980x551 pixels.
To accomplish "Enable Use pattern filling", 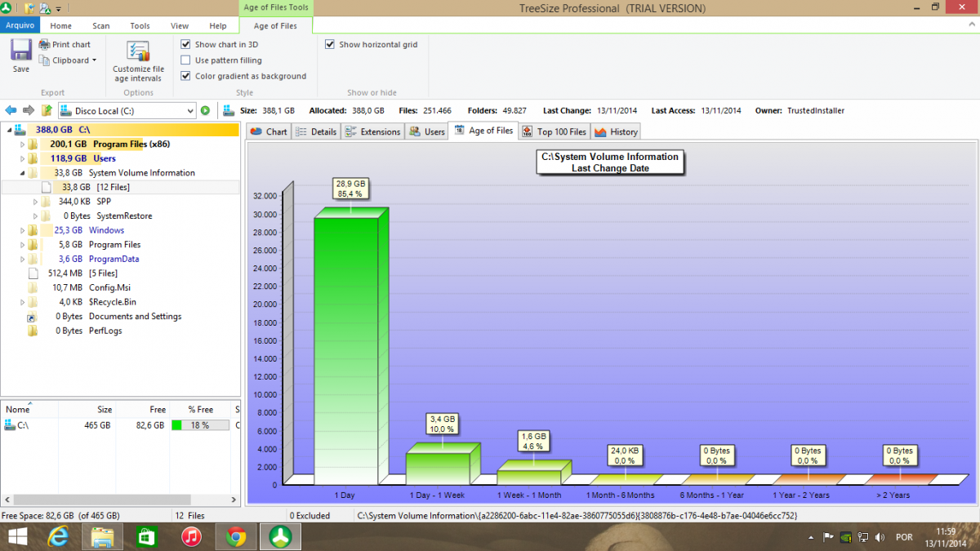I will point(185,60).
